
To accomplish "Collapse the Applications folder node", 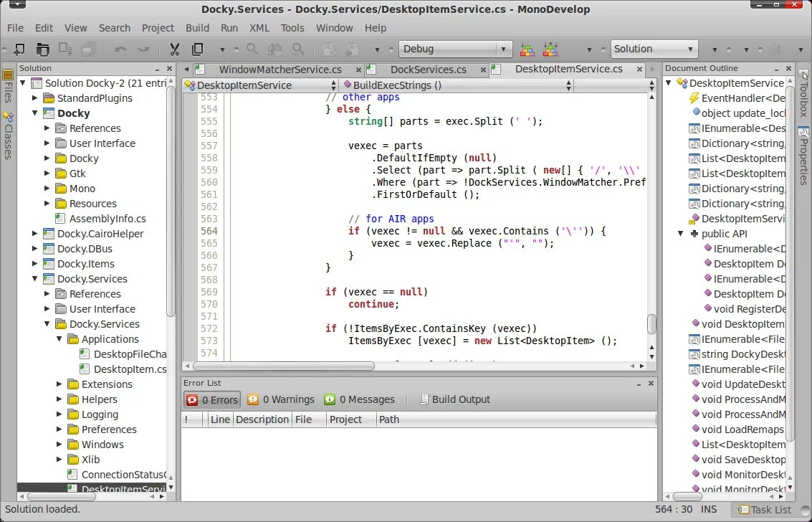I will [59, 339].
